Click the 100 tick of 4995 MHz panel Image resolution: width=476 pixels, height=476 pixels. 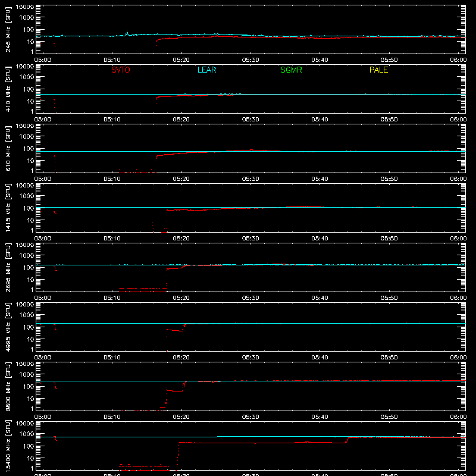29,327
